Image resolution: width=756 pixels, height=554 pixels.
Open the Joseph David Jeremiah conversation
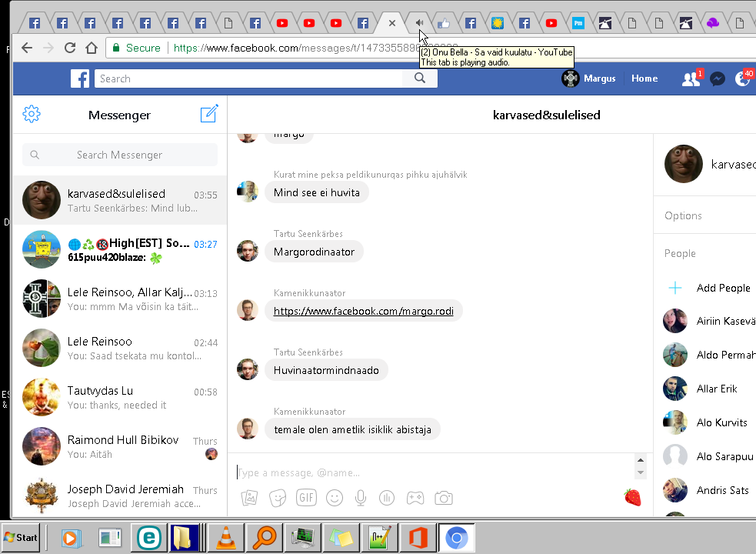coord(119,496)
